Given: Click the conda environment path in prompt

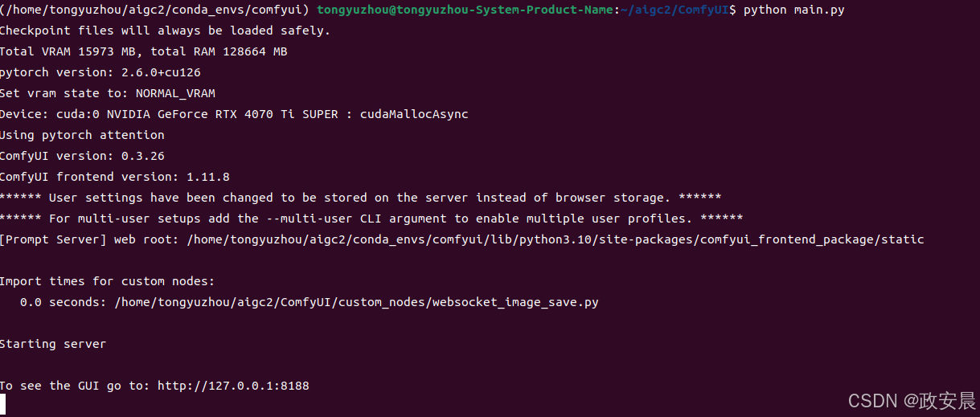Looking at the screenshot, I should [155, 10].
